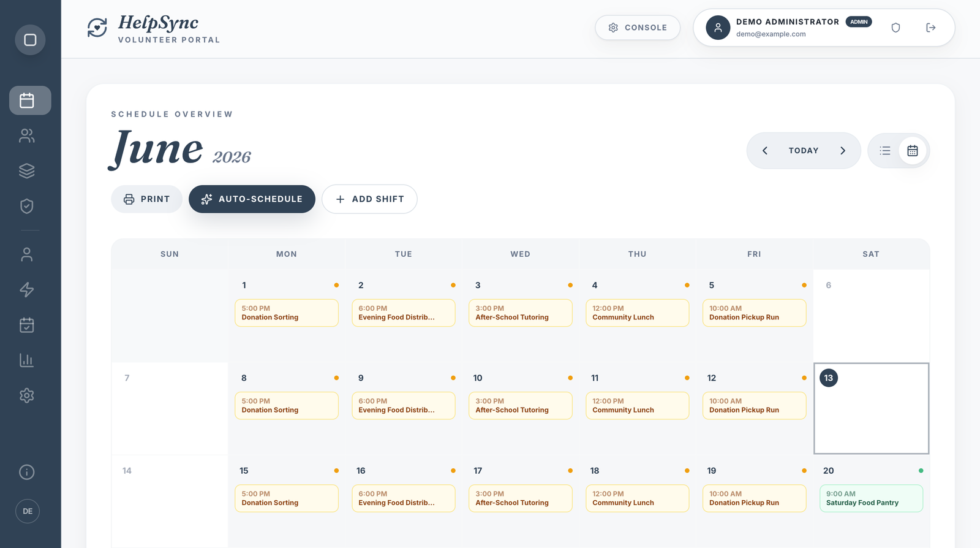
Task: Click the square toggle at sidebar top
Action: 30,40
